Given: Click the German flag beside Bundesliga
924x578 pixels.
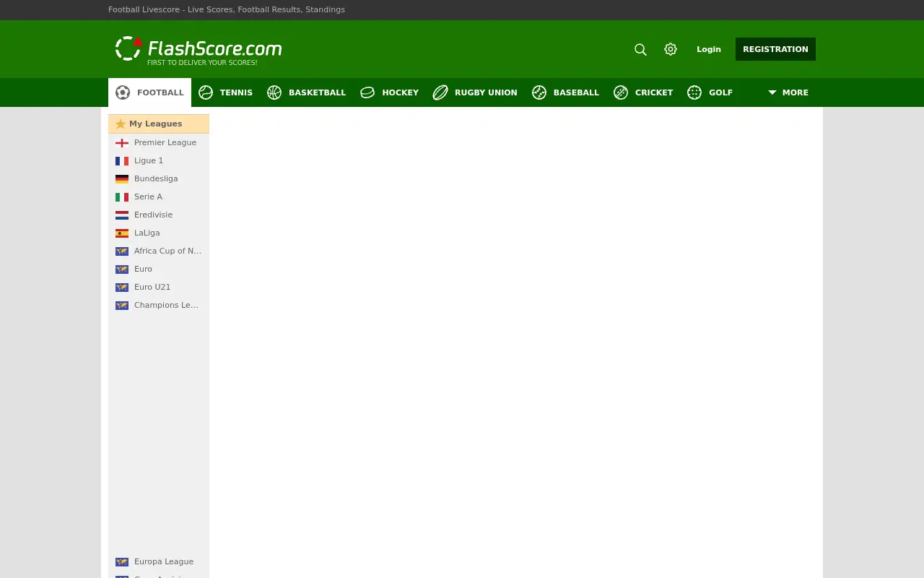Looking at the screenshot, I should 122,178.
